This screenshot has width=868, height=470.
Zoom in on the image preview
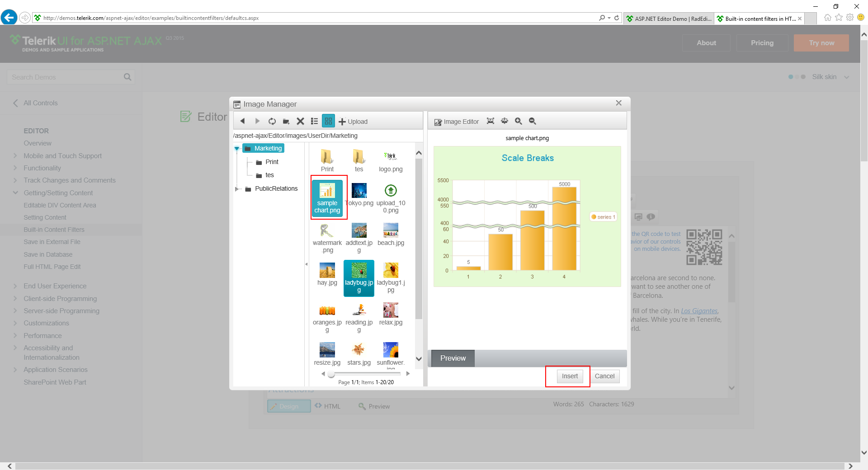click(x=519, y=121)
